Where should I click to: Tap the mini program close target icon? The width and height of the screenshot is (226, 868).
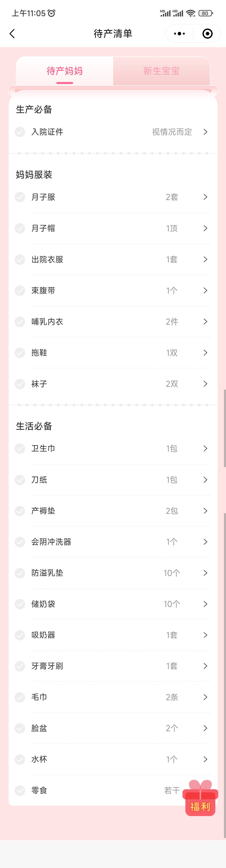(207, 34)
